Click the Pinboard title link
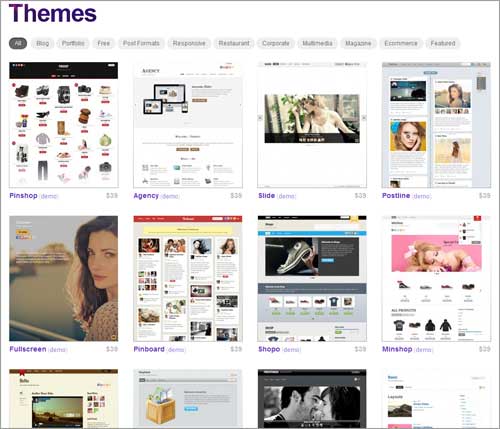The image size is (500, 429). pos(149,349)
